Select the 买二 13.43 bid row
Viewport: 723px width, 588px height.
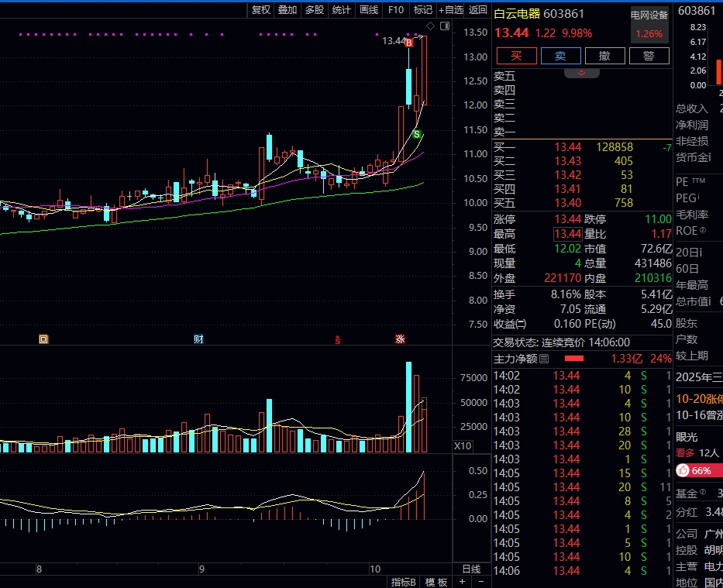583,161
